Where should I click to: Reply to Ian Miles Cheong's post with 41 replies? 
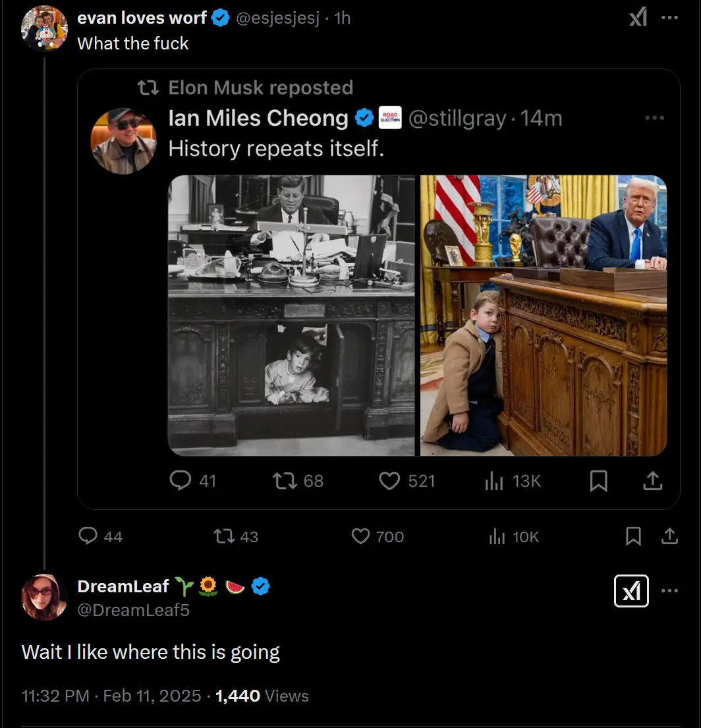(x=192, y=480)
